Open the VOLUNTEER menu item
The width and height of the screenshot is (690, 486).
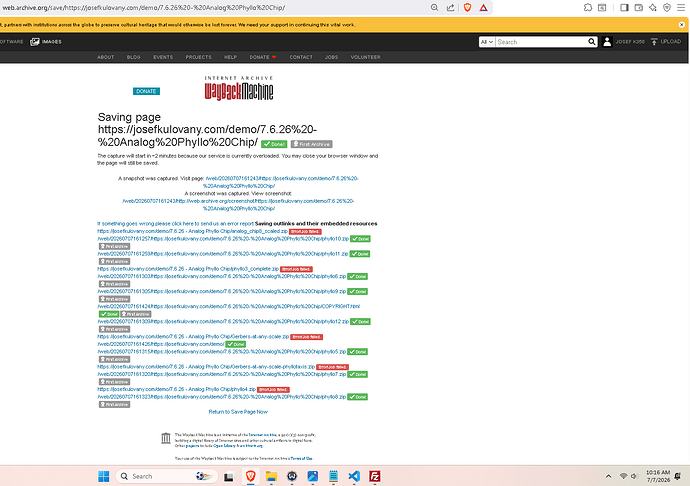365,57
